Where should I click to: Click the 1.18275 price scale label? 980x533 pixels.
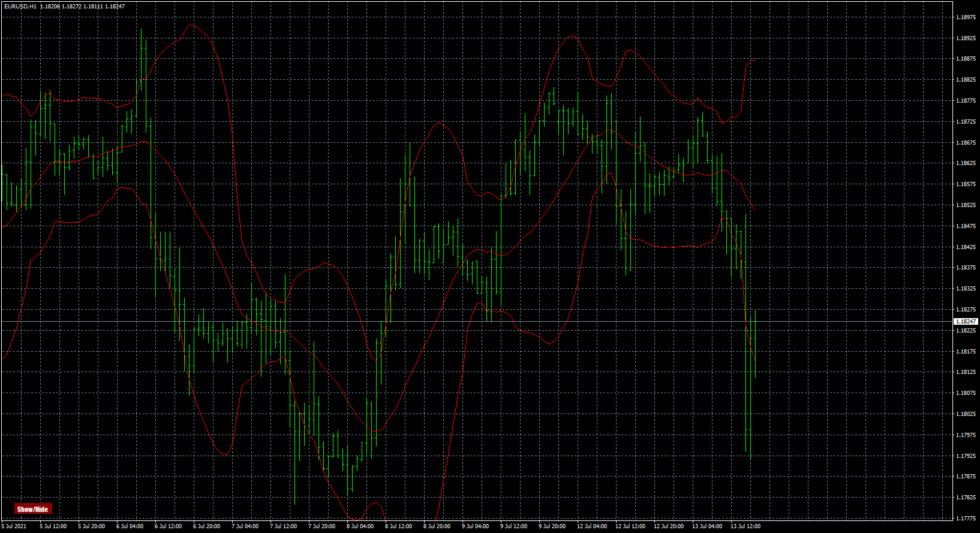click(x=965, y=310)
